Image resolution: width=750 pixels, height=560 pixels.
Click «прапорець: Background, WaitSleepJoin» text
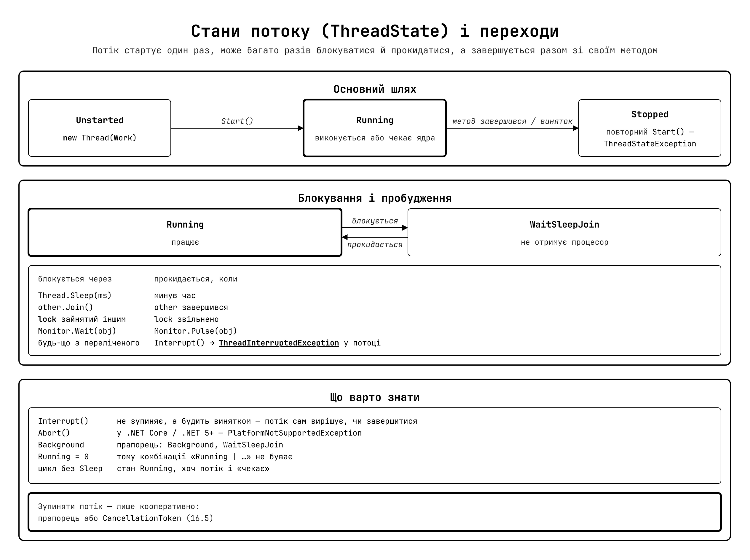pyautogui.click(x=200, y=444)
